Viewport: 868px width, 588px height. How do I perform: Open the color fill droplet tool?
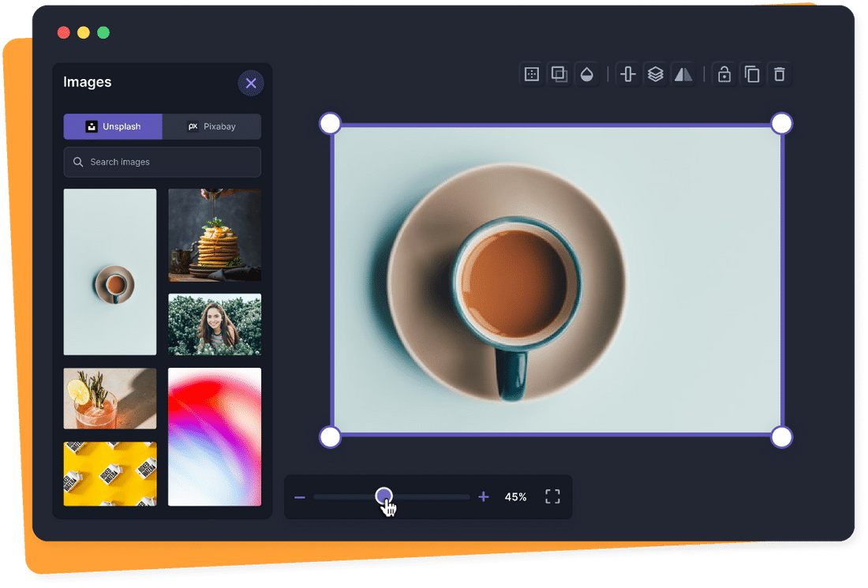[588, 73]
